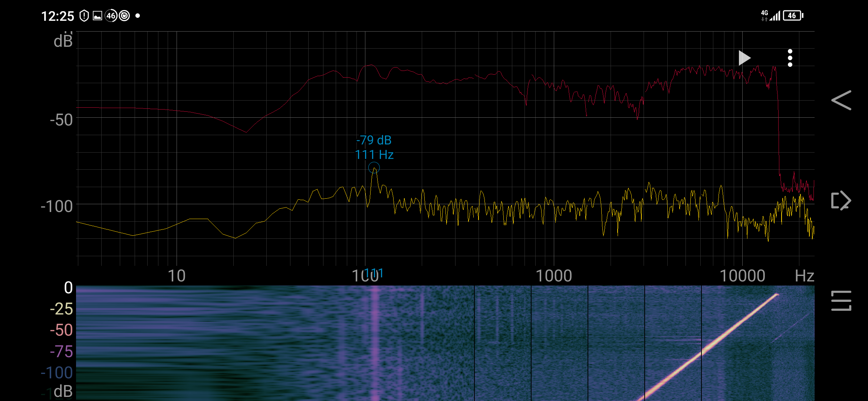This screenshot has width=868, height=401.
Task: Tap the dB unit label atop the spectrum
Action: pos(63,41)
